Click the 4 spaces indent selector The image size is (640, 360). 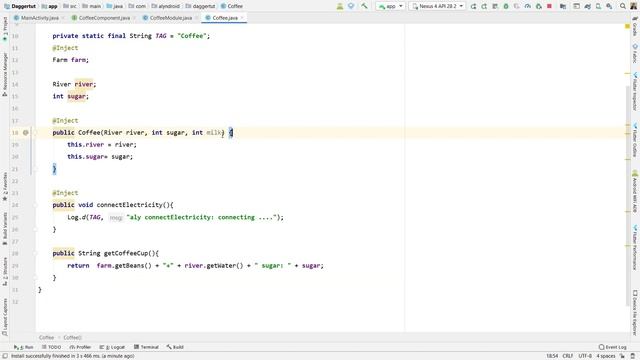606,356
